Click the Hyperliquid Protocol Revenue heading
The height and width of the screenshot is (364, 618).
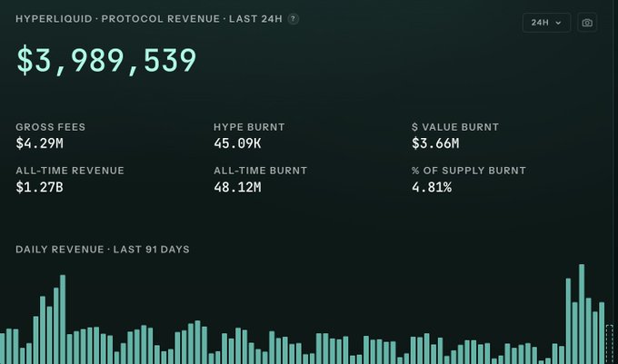tap(149, 19)
